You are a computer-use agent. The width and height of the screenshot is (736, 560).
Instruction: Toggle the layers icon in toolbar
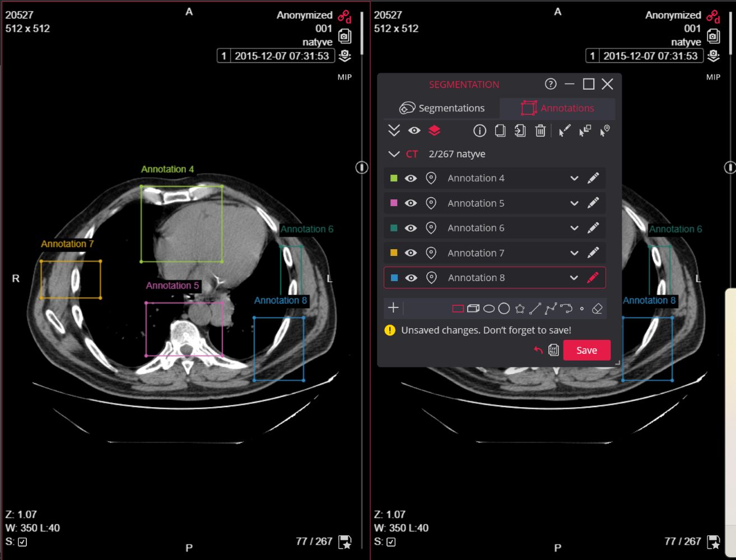434,130
